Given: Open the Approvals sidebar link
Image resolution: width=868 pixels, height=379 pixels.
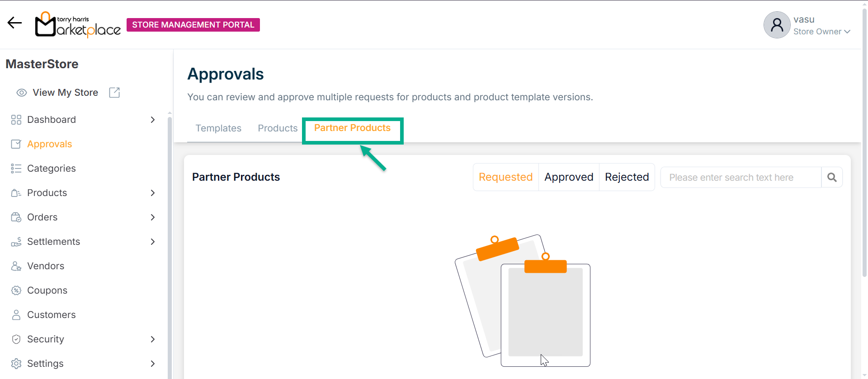Looking at the screenshot, I should (49, 144).
